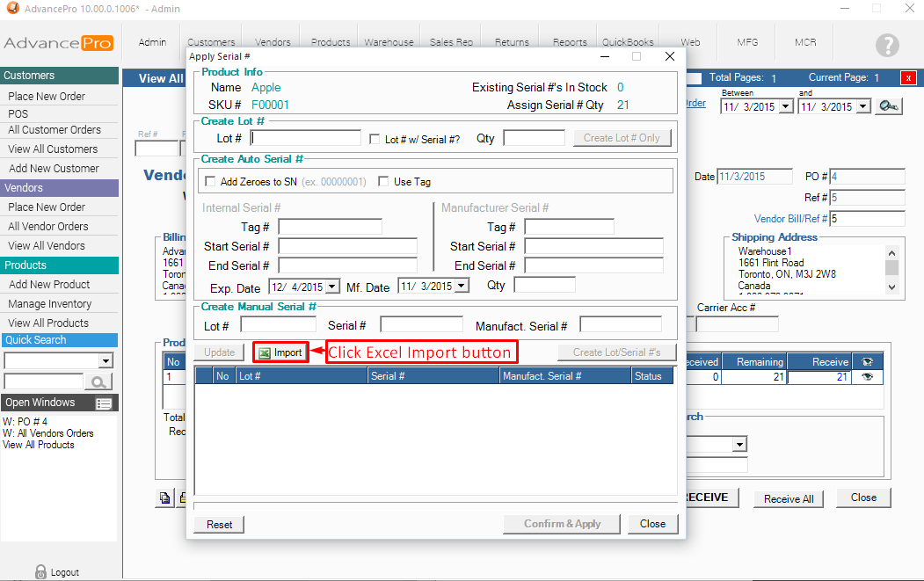Click the copy document icon below product list
Viewport: 924px width, 581px height.
[x=164, y=498]
